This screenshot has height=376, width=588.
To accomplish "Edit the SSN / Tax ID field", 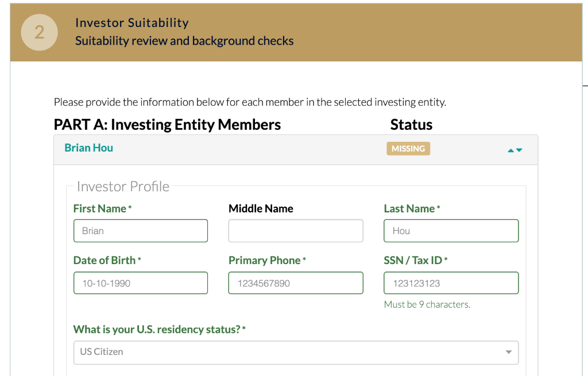I will coord(451,283).
